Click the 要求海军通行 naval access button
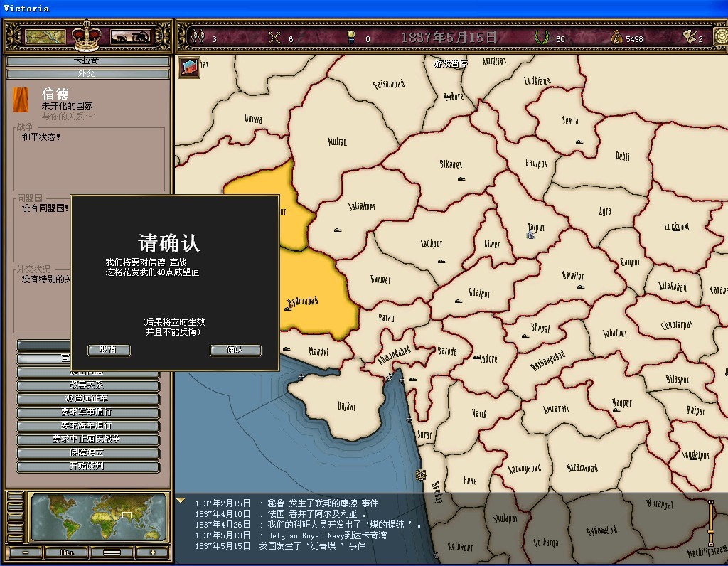 87,426
